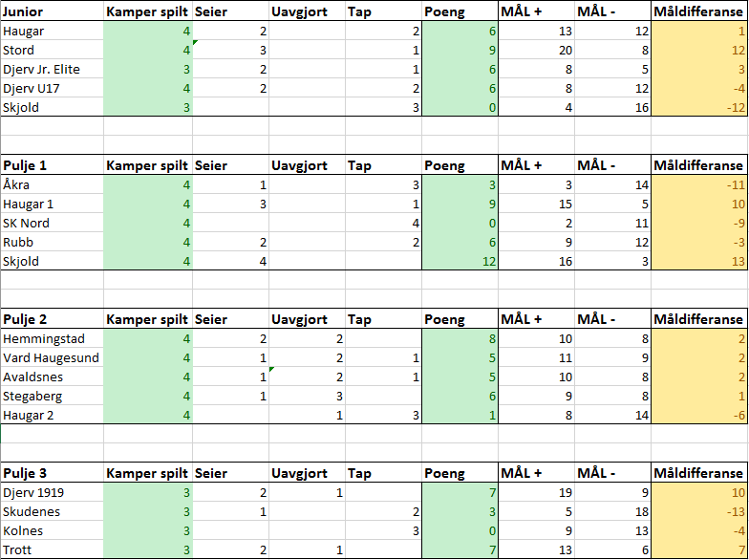Click the Haugar 2 team cell
Viewport: 749px width, 560px height.
[x=52, y=415]
